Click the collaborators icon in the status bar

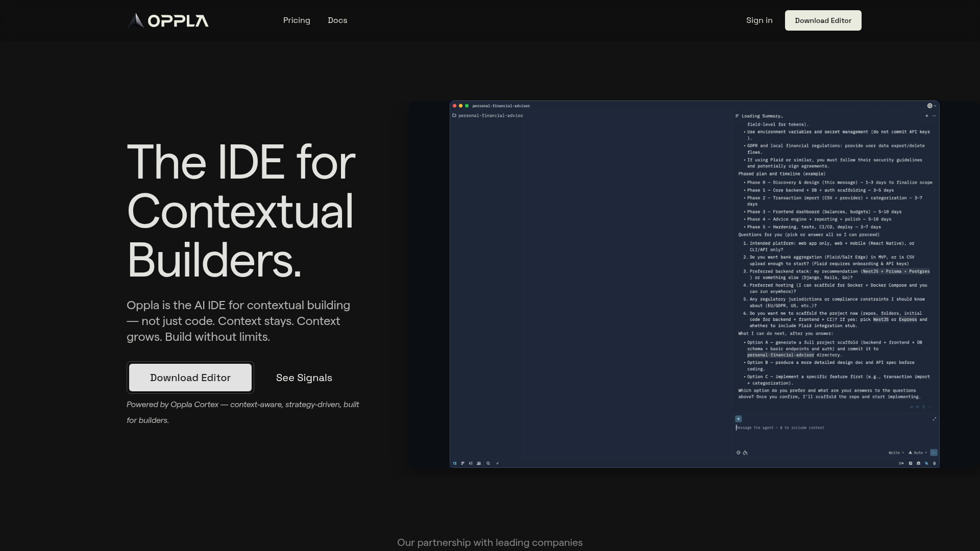[479, 463]
